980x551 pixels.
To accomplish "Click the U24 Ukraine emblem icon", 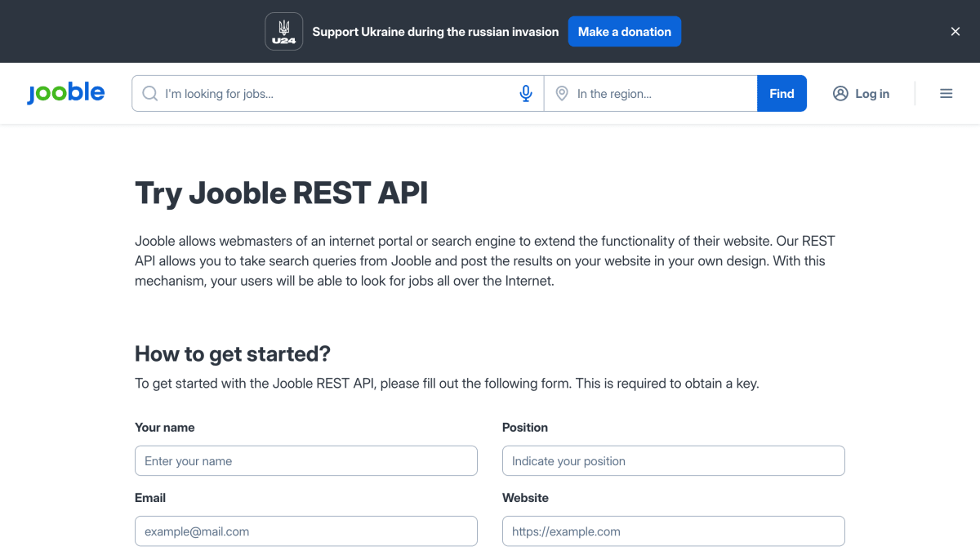I will click(x=284, y=31).
